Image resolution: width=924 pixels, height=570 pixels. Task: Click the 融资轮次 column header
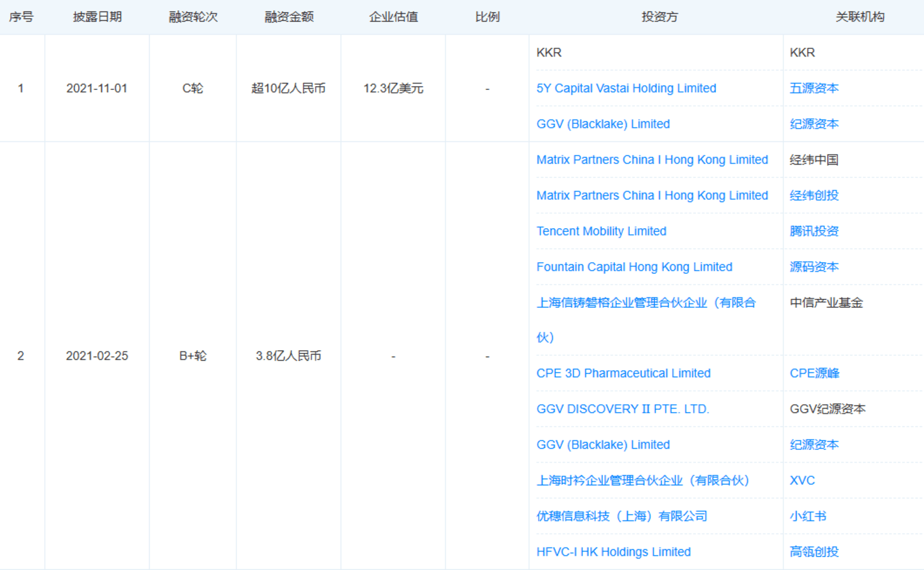click(193, 17)
